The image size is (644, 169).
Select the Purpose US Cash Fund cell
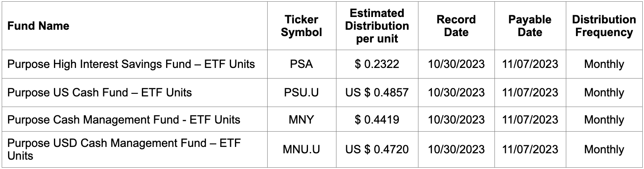pyautogui.click(x=99, y=92)
